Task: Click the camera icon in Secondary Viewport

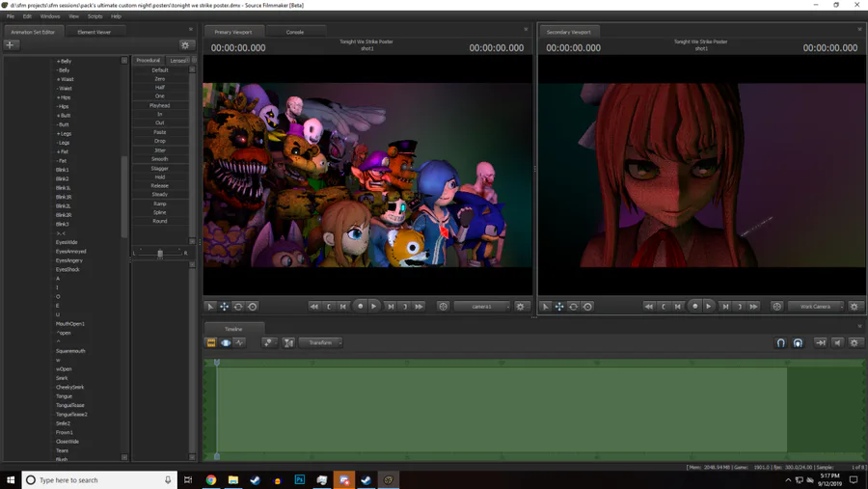Action: 777,307
